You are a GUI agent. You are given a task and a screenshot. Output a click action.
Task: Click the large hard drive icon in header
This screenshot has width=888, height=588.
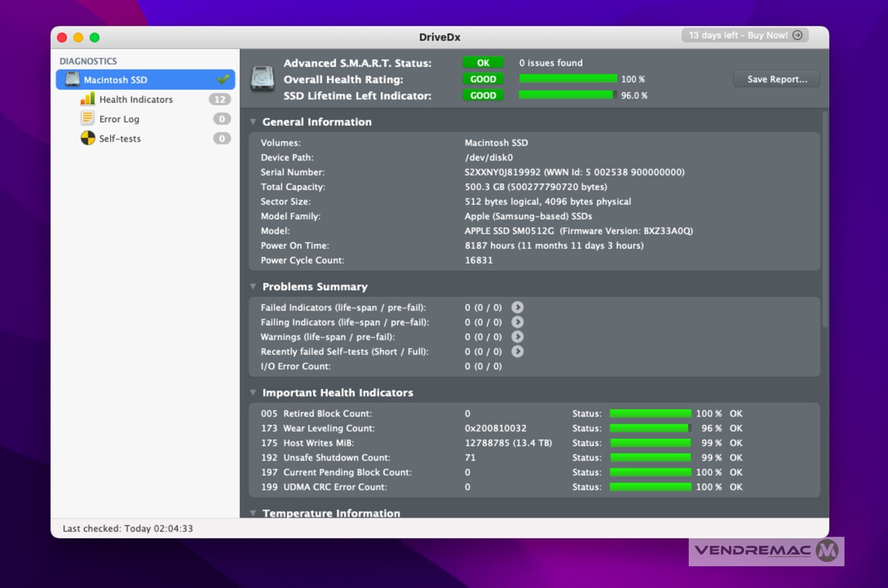[262, 79]
